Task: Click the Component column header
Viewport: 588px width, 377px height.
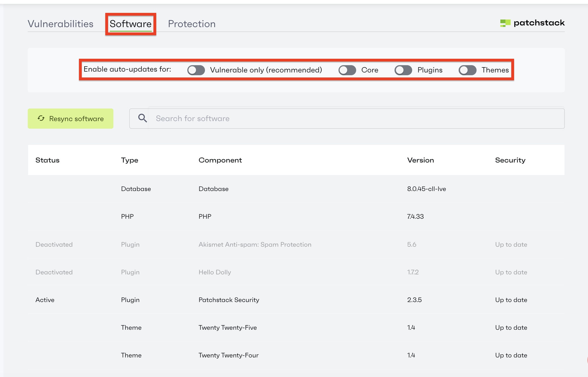Action: point(220,160)
